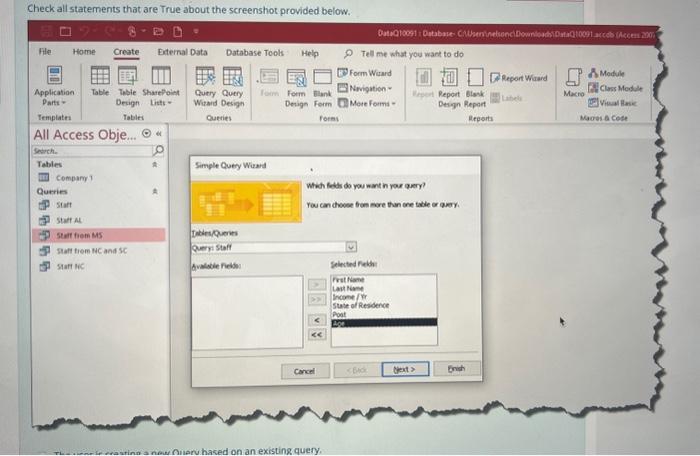This screenshot has width=700, height=456.
Task: Select the highlighted Age field
Action: (x=384, y=323)
